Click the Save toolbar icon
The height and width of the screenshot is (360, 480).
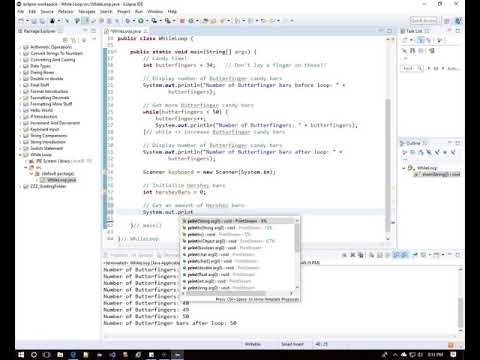(x=34, y=21)
